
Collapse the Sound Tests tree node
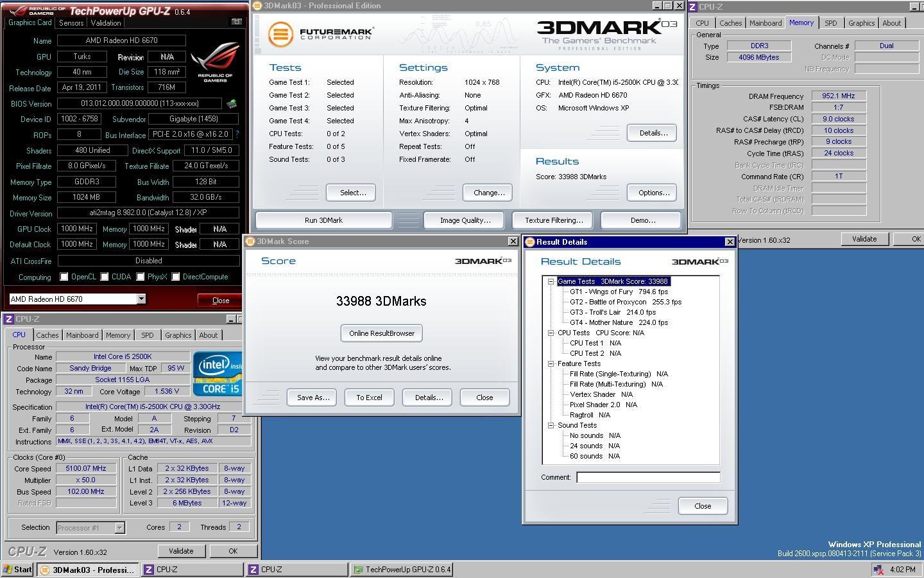coord(551,425)
